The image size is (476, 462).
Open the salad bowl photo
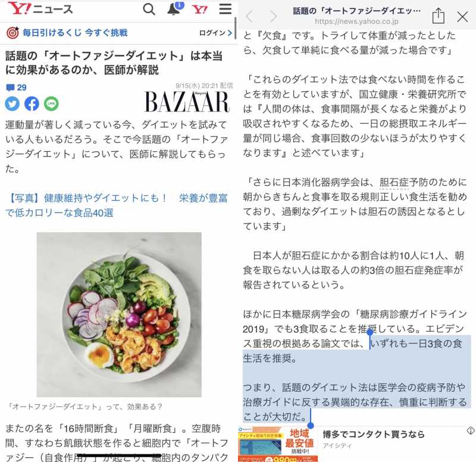click(119, 314)
